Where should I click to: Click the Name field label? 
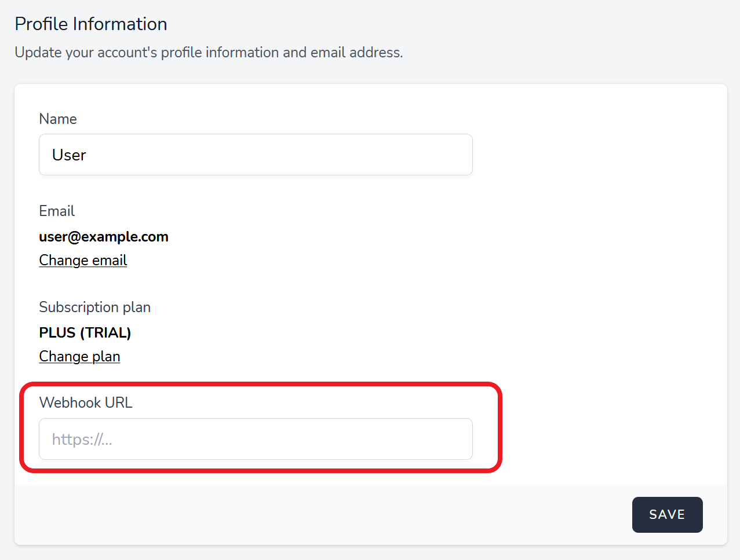pos(58,119)
